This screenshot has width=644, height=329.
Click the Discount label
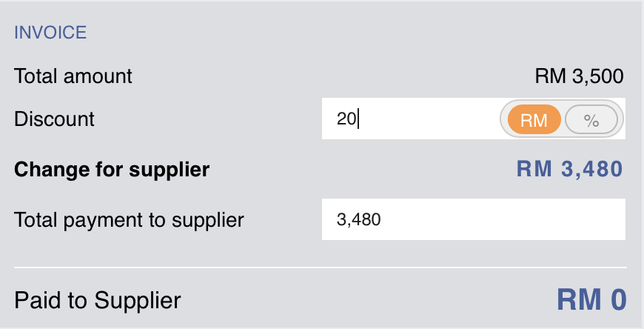(x=55, y=119)
